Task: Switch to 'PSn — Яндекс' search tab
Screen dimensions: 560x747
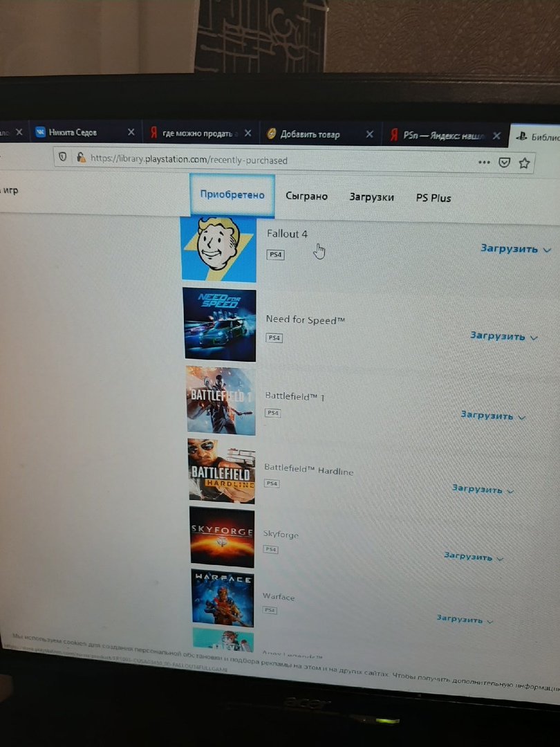Action: [x=445, y=136]
